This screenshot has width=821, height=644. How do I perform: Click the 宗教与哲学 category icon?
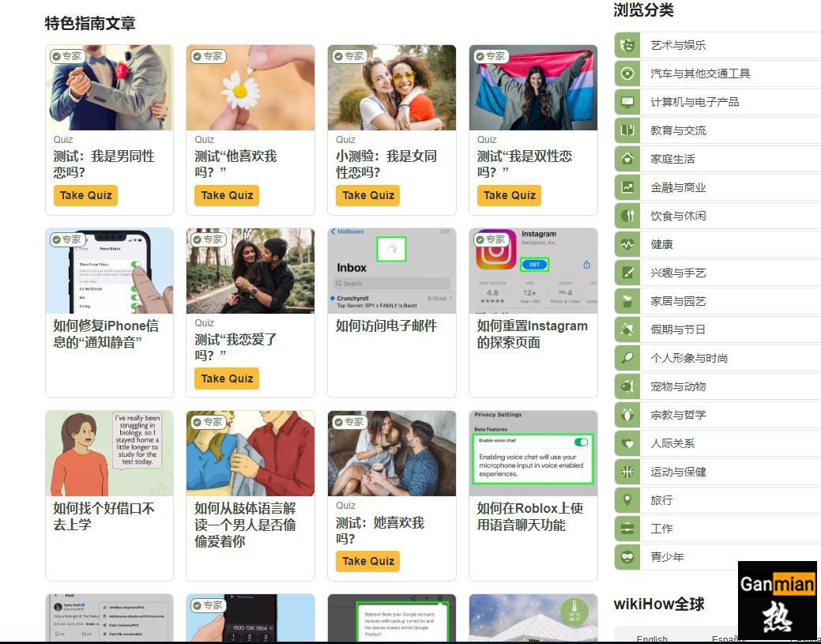(x=627, y=415)
